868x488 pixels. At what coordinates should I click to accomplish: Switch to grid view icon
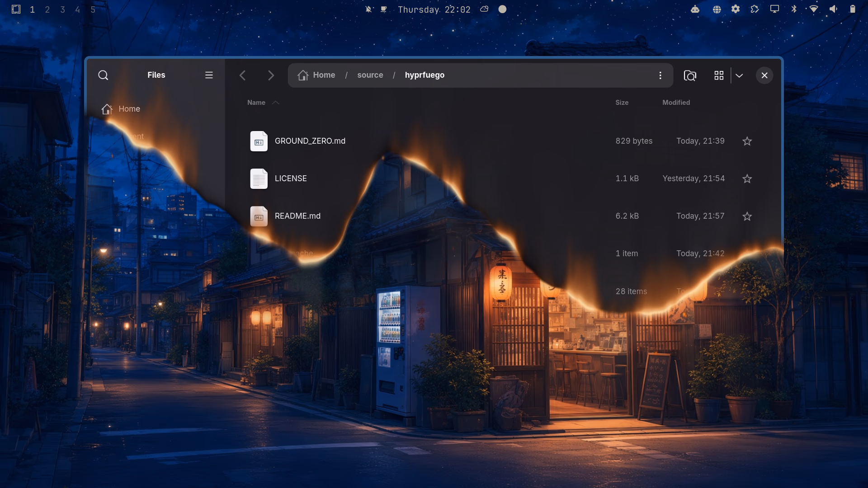coord(719,75)
